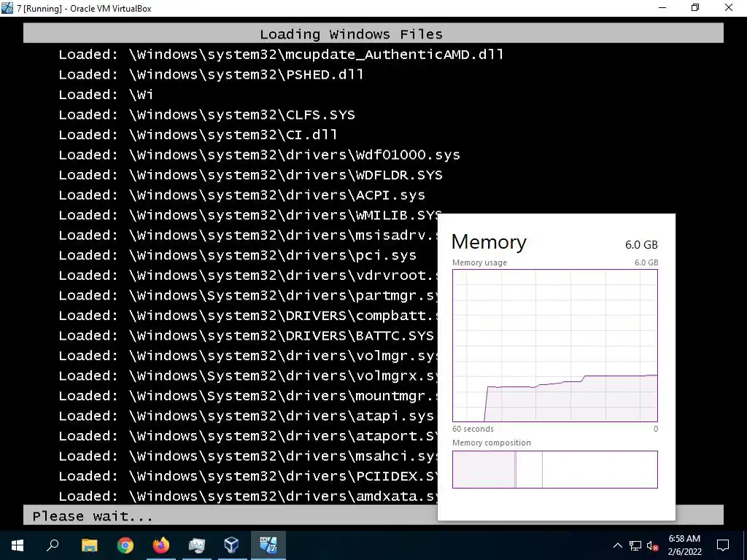
Task: Click the msisadrv loaded line
Action: [248, 235]
